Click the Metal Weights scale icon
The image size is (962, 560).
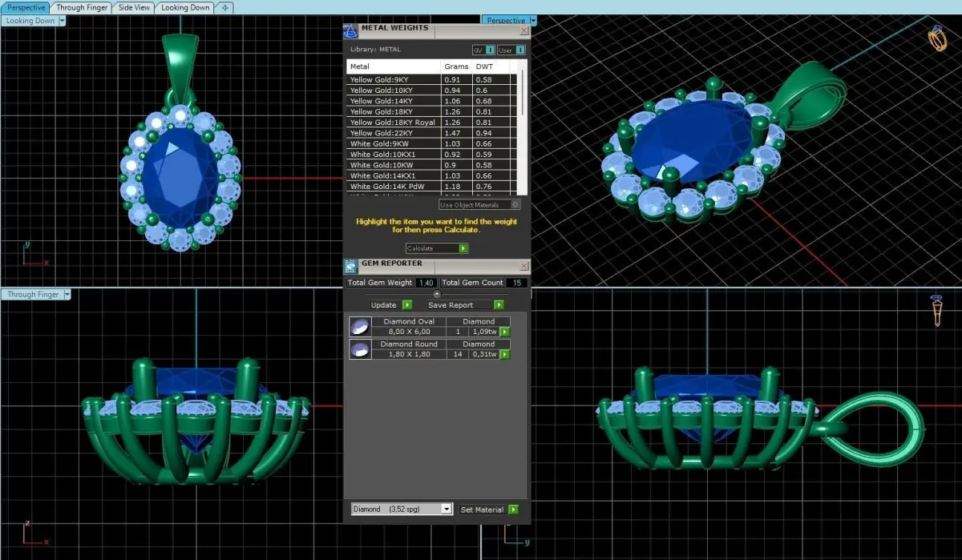click(350, 30)
